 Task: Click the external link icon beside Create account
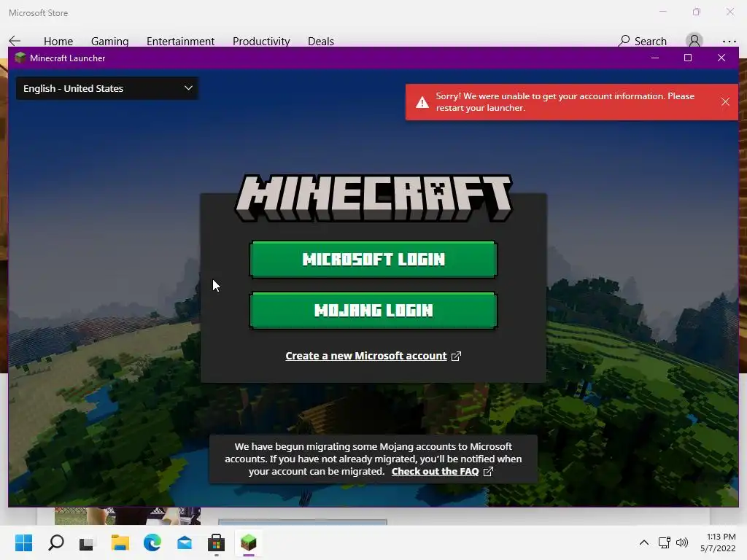coord(456,356)
